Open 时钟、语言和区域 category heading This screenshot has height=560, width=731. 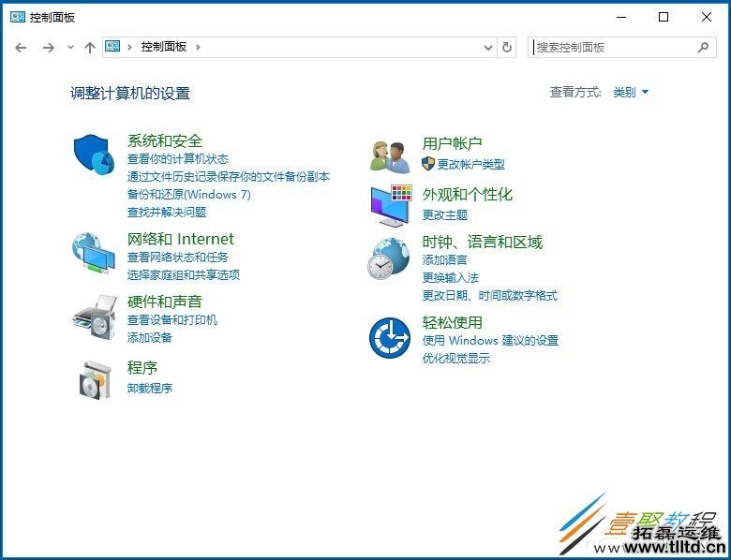click(x=482, y=243)
